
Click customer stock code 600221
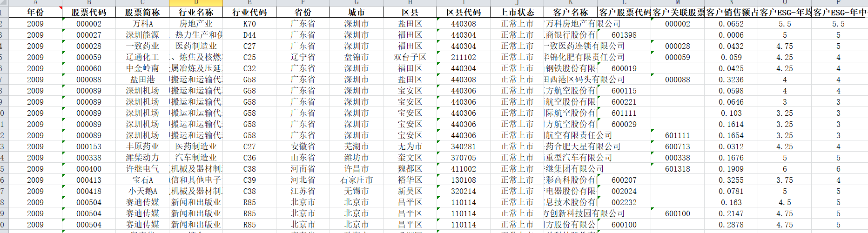point(624,102)
